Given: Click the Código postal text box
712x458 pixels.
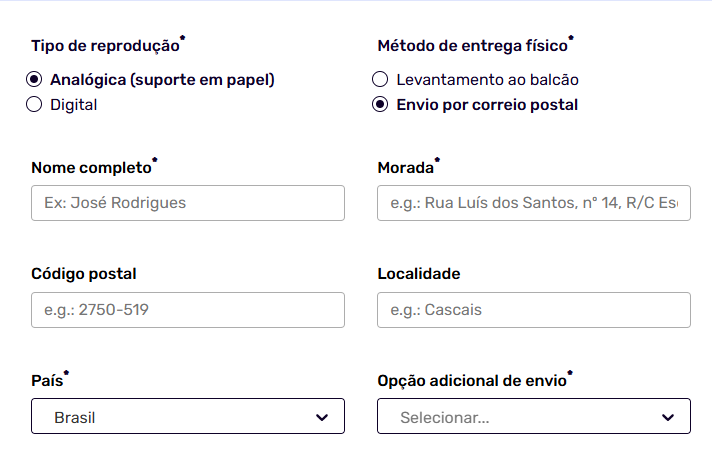Looking at the screenshot, I should [188, 310].
